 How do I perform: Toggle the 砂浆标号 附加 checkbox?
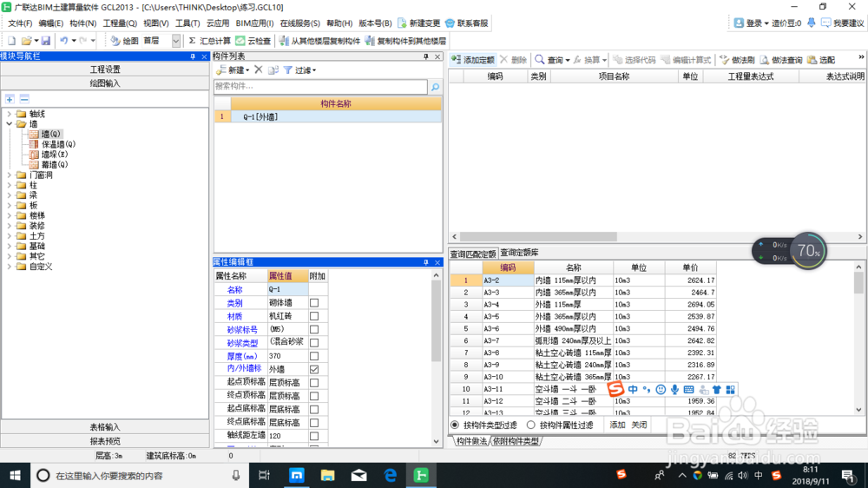click(314, 330)
